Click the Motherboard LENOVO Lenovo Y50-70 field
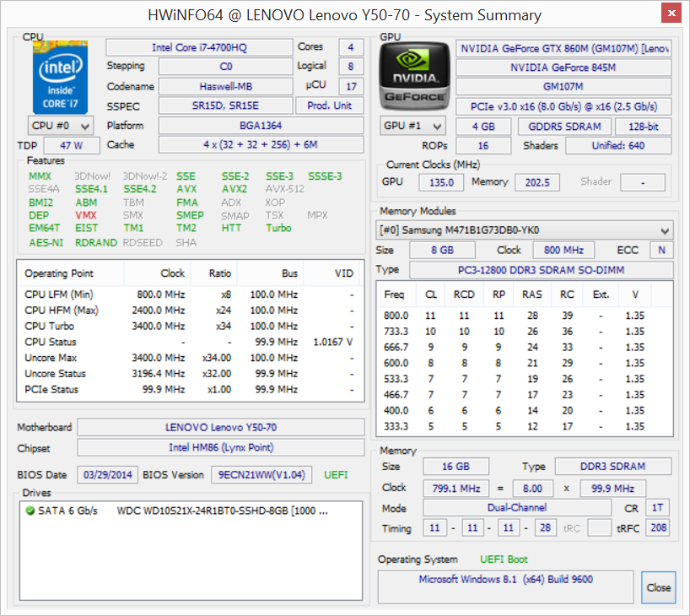690x616 pixels. click(221, 427)
